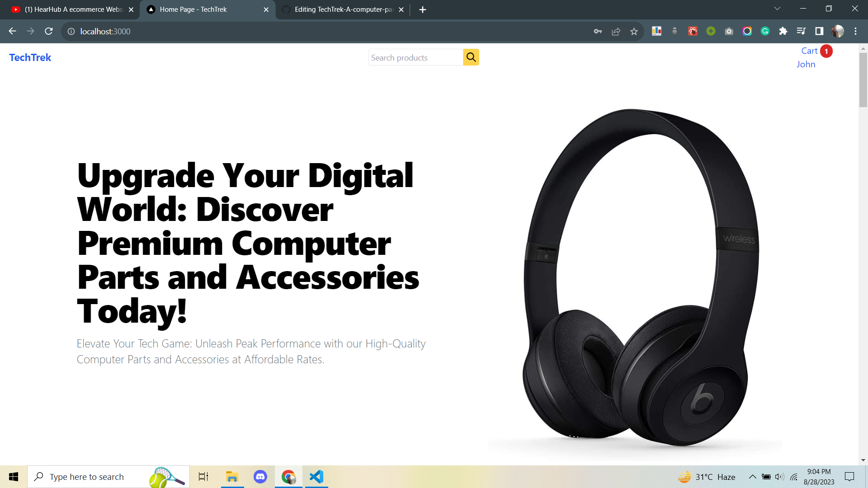Click the TechTrek logo
The width and height of the screenshot is (868, 488).
(30, 57)
